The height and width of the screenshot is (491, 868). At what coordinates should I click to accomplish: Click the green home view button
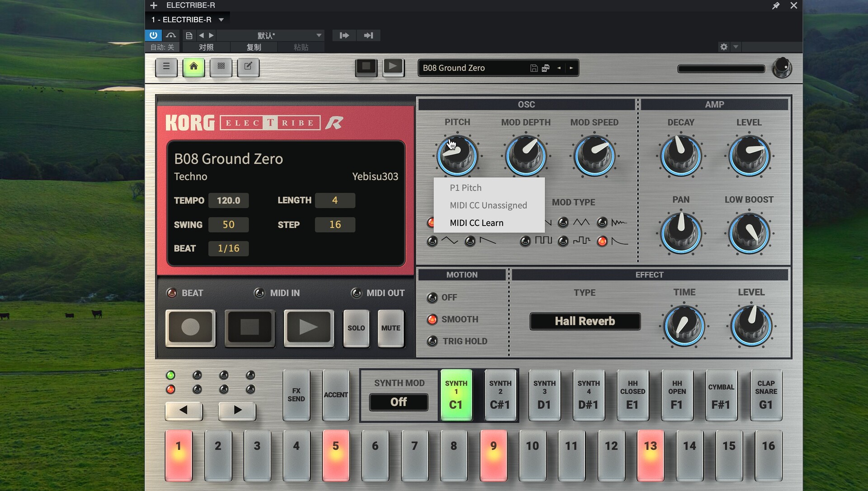[x=193, y=67]
